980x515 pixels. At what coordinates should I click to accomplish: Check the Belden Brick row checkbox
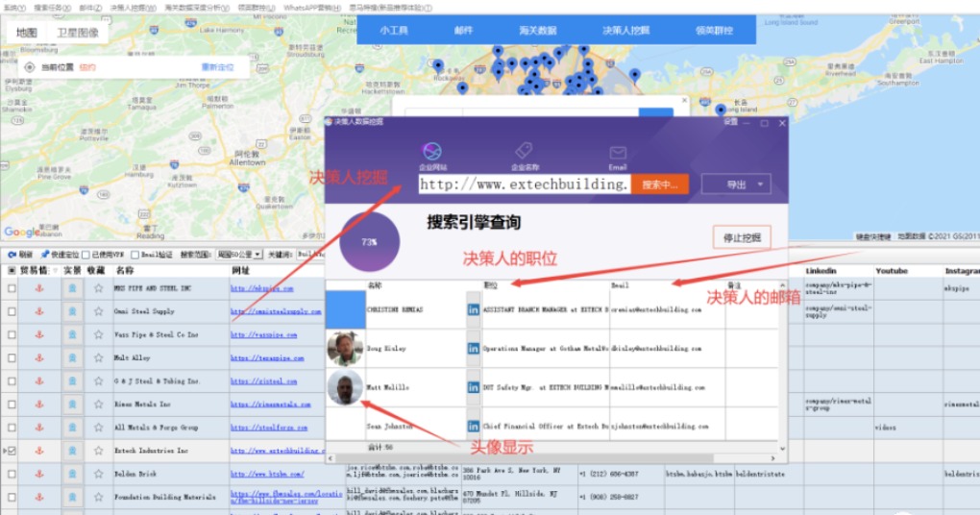[x=12, y=474]
